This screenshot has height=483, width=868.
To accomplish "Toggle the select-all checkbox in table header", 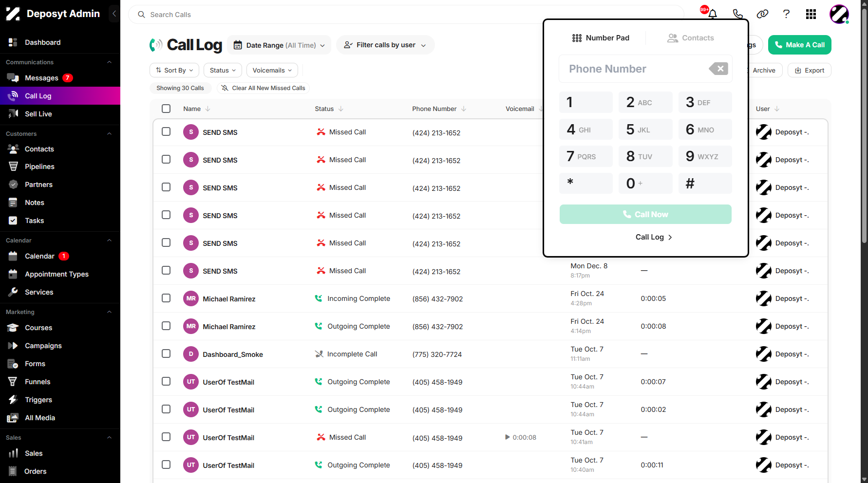I will tap(166, 109).
